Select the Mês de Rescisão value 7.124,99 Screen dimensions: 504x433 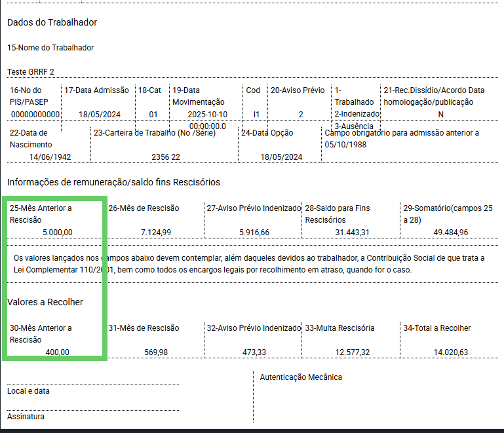point(156,232)
